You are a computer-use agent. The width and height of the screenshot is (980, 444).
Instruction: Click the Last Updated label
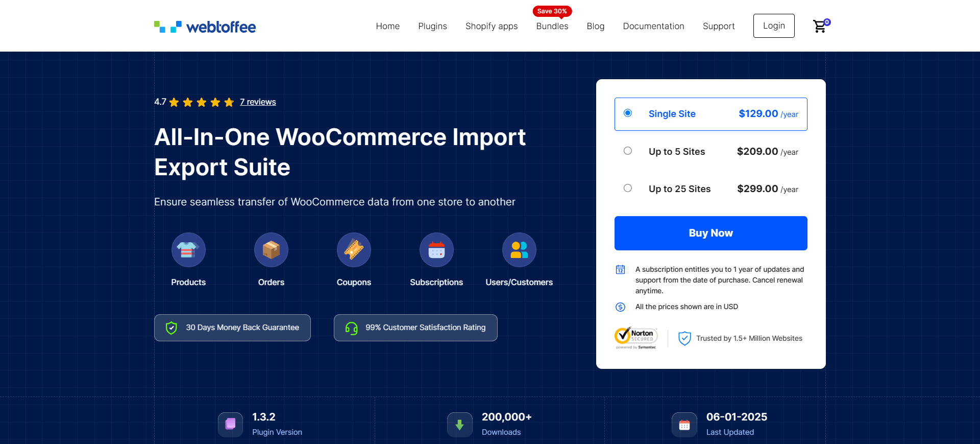[x=730, y=432]
